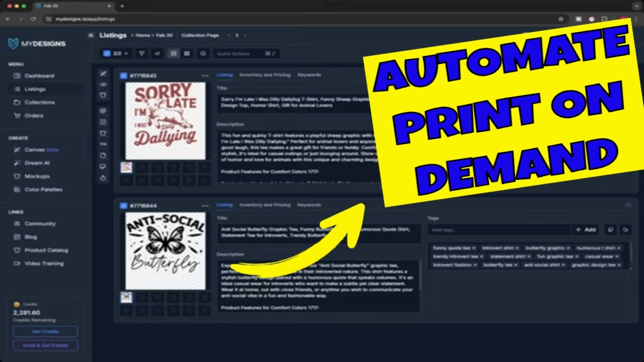The width and height of the screenshot is (644, 362).
Task: Select Listing tab for listing #7716844
Action: [x=224, y=205]
